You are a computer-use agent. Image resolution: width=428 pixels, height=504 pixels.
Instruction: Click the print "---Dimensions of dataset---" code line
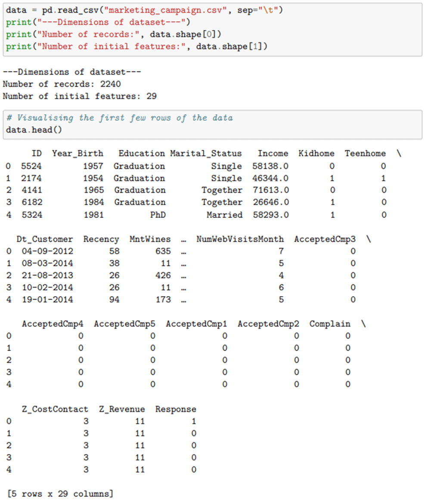tap(98, 22)
